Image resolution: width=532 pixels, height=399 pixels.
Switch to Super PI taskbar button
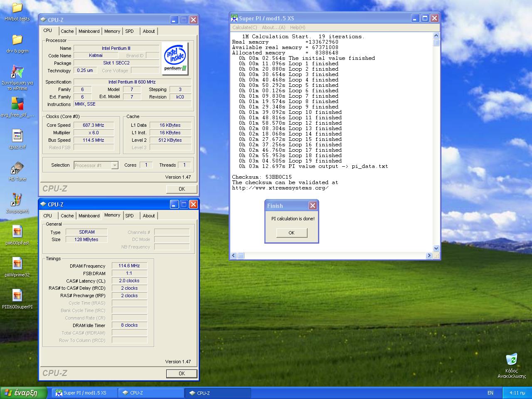(x=85, y=393)
